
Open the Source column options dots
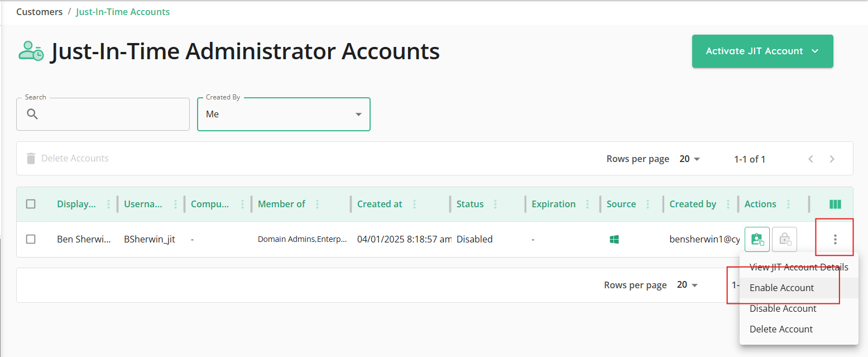tap(648, 204)
